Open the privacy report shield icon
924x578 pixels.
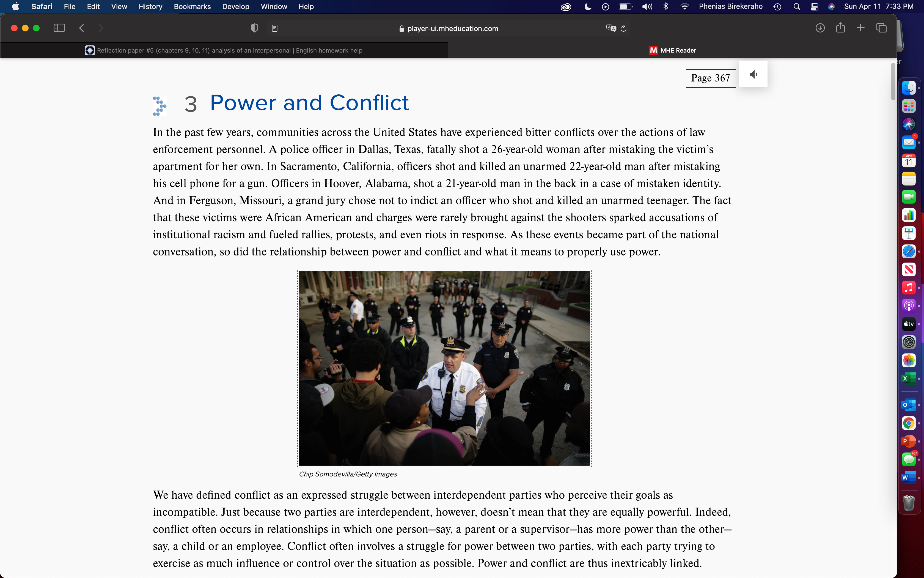pos(254,28)
